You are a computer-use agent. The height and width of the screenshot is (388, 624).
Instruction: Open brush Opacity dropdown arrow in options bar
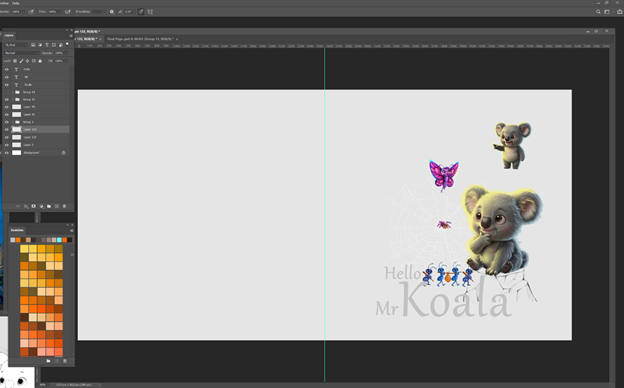23,12
